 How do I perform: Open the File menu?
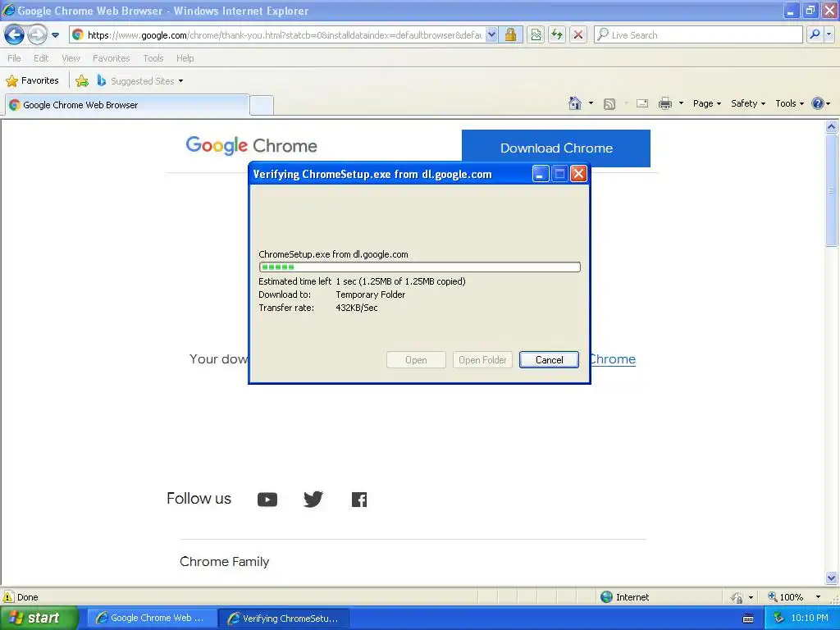click(x=15, y=58)
